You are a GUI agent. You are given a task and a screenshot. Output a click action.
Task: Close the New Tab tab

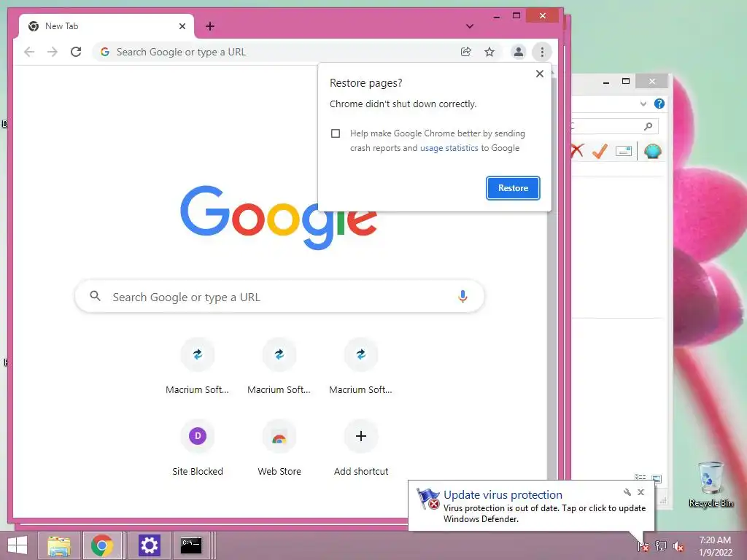pos(182,26)
